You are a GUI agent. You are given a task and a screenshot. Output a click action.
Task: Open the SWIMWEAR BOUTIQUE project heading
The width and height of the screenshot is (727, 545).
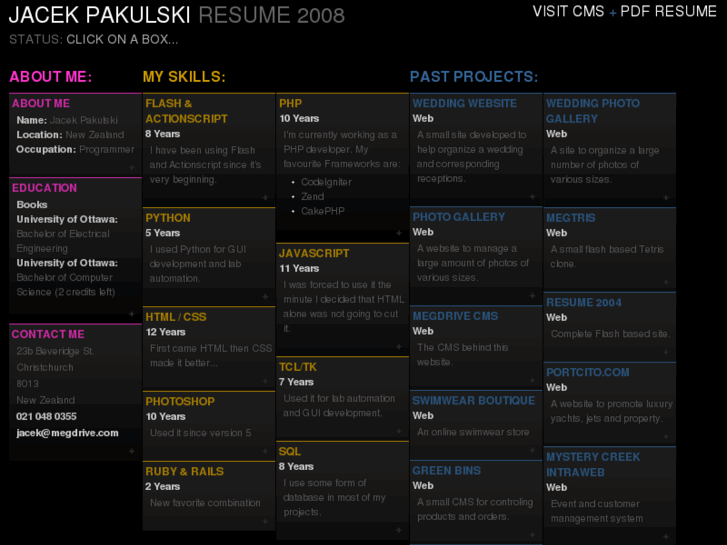[474, 401]
